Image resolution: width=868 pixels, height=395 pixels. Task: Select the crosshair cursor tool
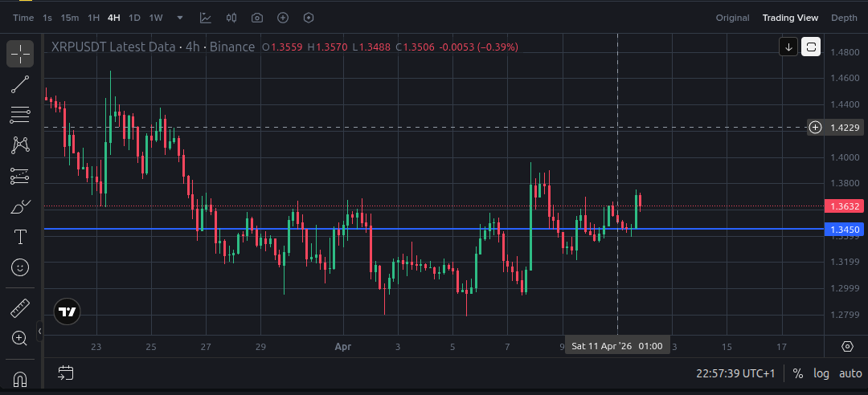(20, 54)
